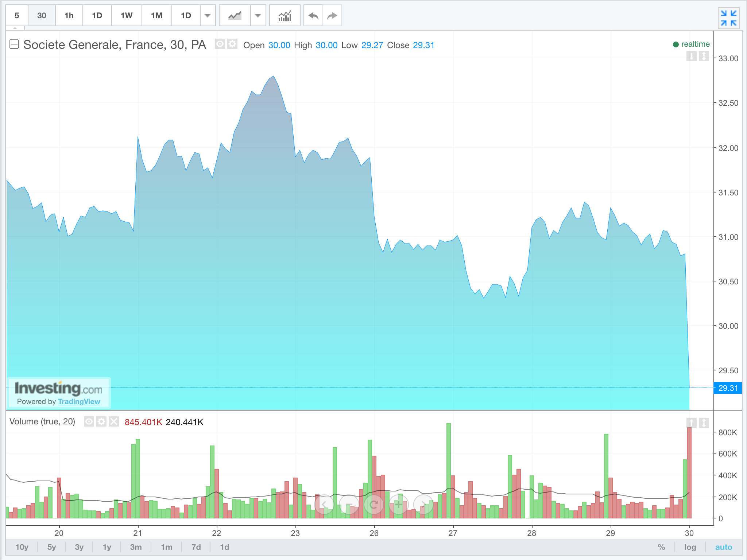
Task: Click the 29.31 current price label
Action: click(728, 388)
